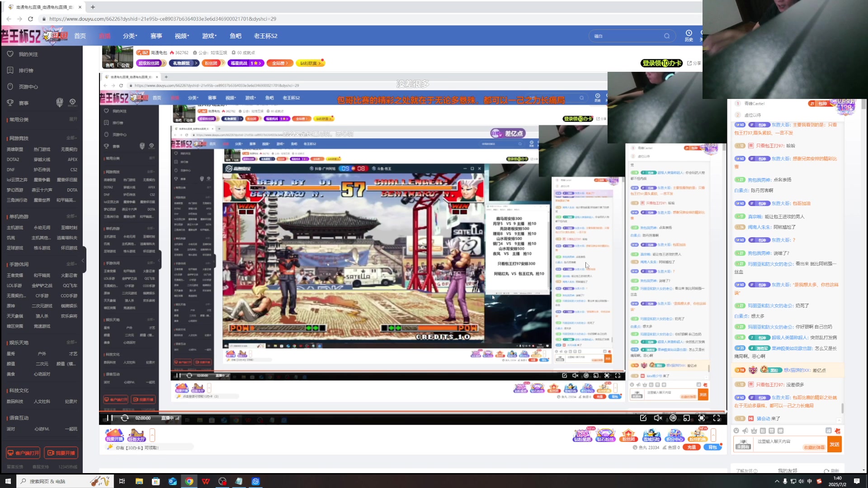Open emoji picker in chat toolbar
This screenshot has height=488, width=868.
(736, 431)
